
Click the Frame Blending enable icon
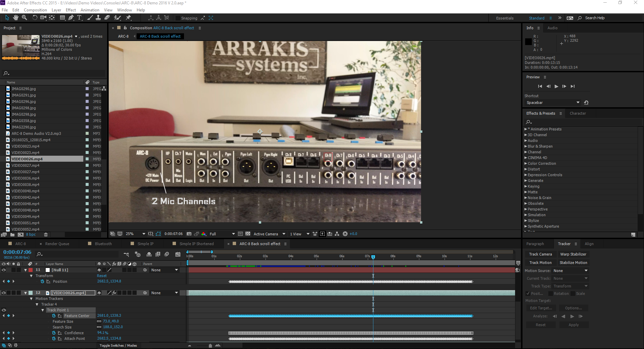(x=158, y=255)
